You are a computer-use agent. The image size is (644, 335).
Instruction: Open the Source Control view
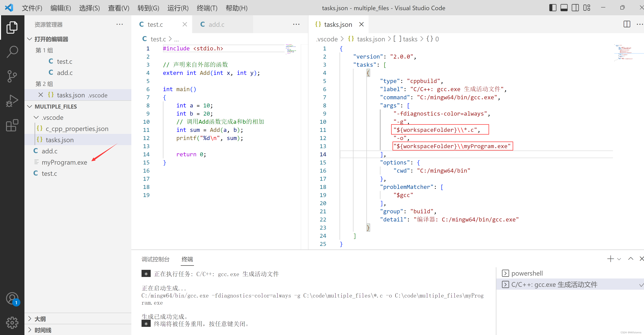click(x=12, y=76)
